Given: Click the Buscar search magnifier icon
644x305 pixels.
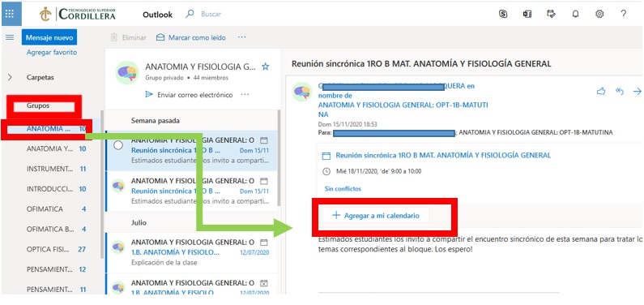Looking at the screenshot, I should click(x=190, y=14).
